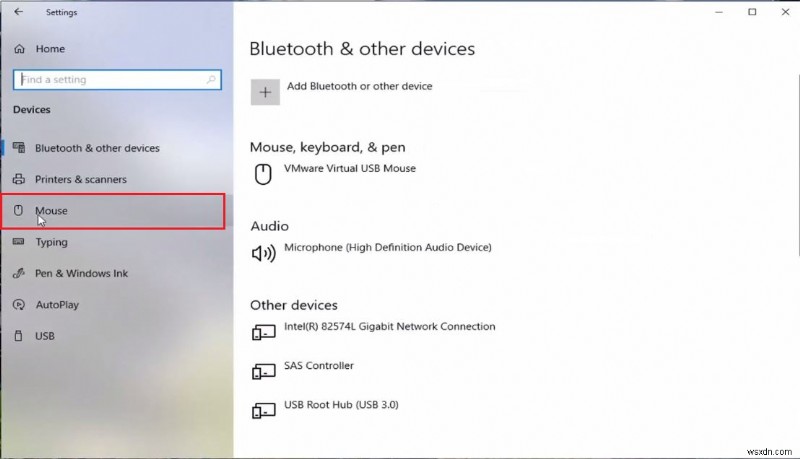Open Home from the sidebar
This screenshot has height=459, width=800.
(x=50, y=49)
